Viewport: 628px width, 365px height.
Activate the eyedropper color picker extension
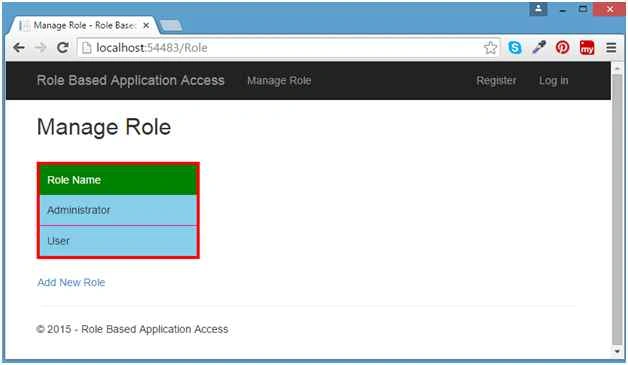tap(539, 48)
